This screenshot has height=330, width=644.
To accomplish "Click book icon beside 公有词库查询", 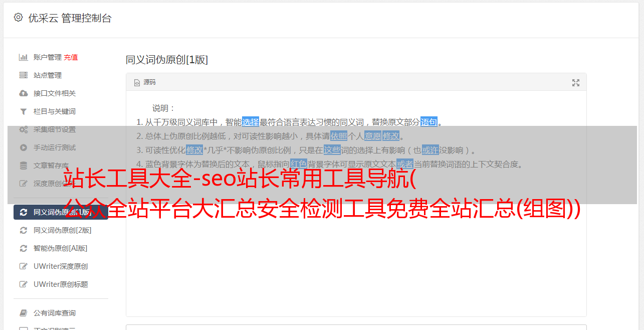I will point(23,313).
